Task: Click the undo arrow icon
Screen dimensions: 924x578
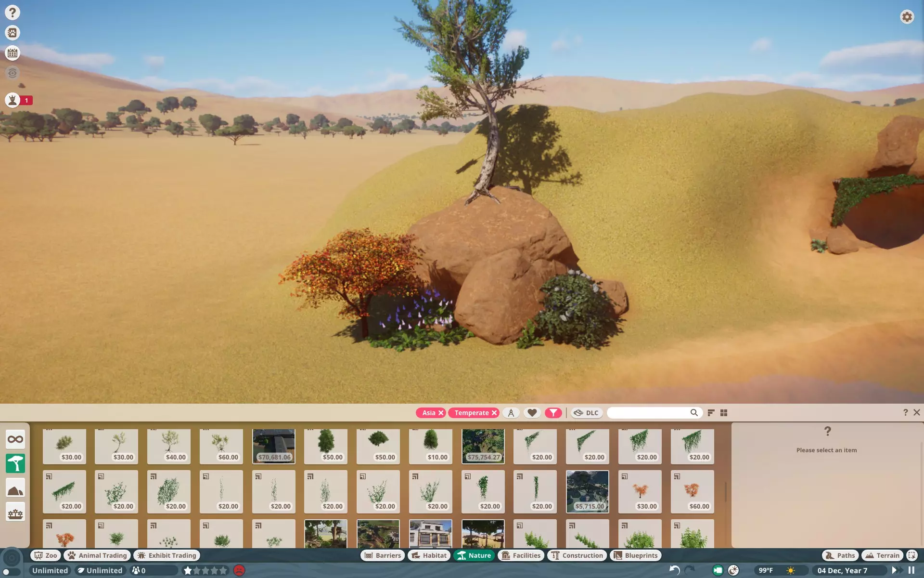Action: coord(674,570)
